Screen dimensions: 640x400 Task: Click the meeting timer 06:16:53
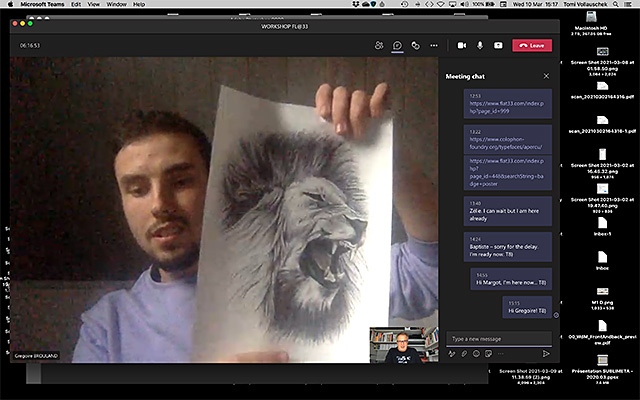pyautogui.click(x=30, y=45)
